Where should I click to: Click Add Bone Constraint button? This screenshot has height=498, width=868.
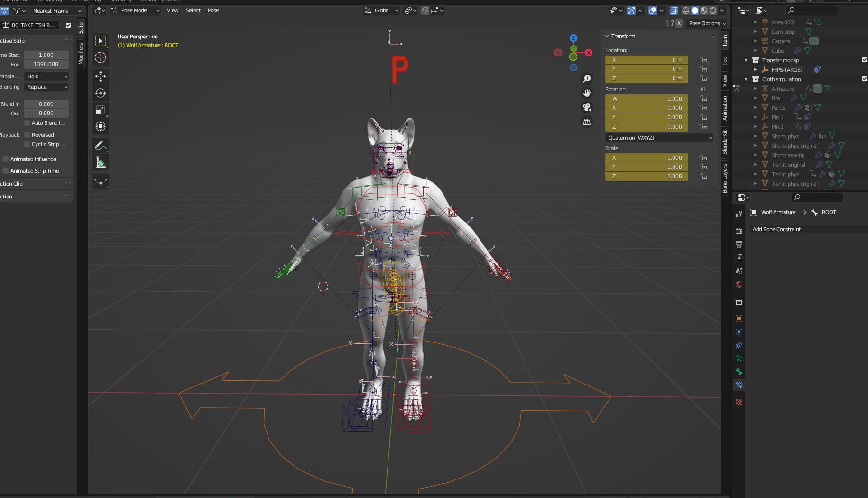(809, 229)
